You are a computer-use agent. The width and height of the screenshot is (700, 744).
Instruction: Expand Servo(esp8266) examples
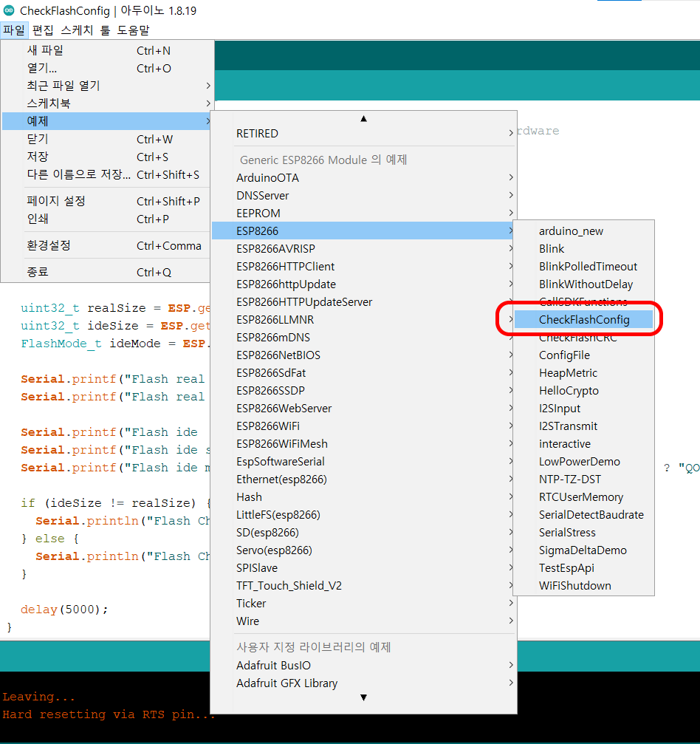364,550
